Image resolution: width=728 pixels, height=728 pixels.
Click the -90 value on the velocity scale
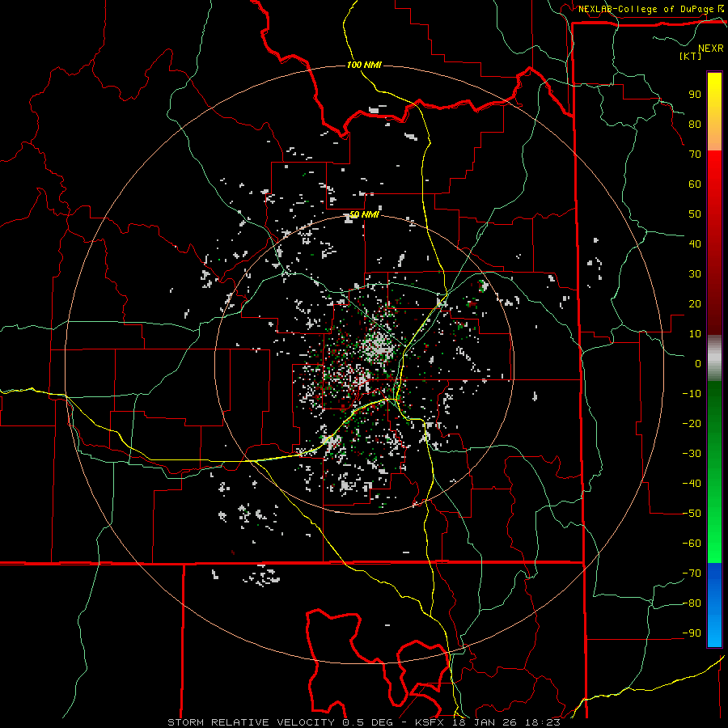(x=692, y=633)
